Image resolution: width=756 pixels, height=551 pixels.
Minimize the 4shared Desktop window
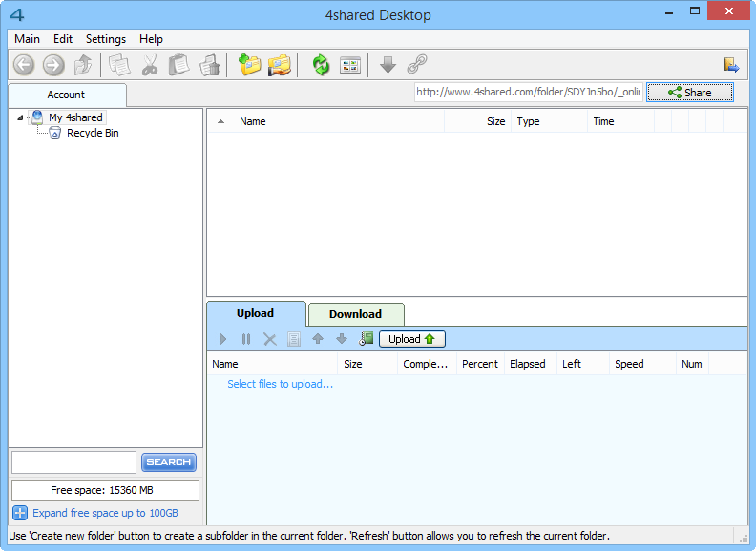(669, 12)
